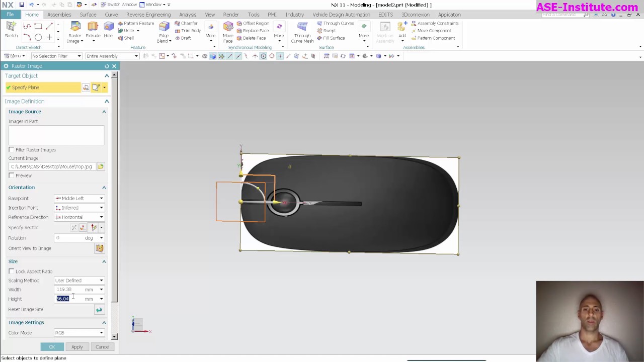The image size is (644, 362).
Task: Select the Hole feature tool
Action: tap(108, 30)
